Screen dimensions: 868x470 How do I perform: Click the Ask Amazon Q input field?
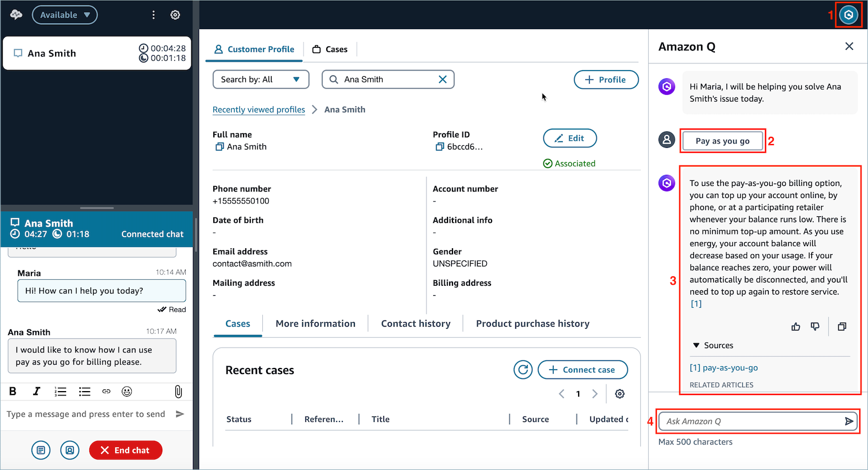pyautogui.click(x=752, y=421)
